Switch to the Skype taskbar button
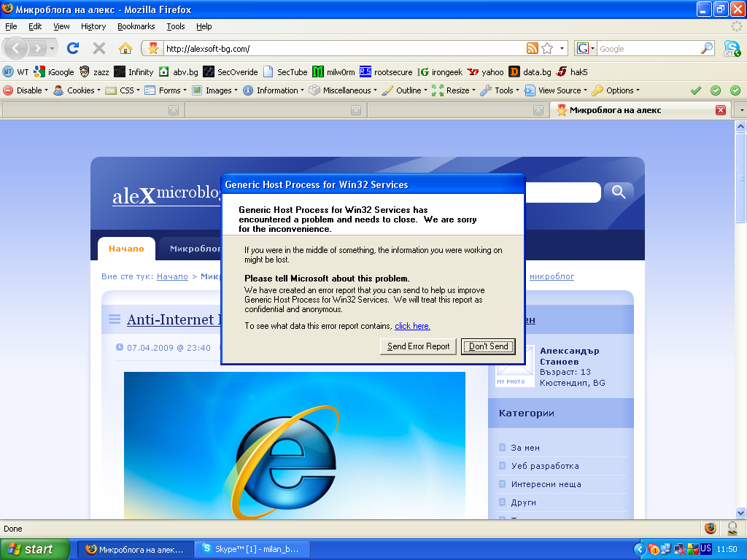Image resolution: width=747 pixels, height=560 pixels. click(252, 549)
